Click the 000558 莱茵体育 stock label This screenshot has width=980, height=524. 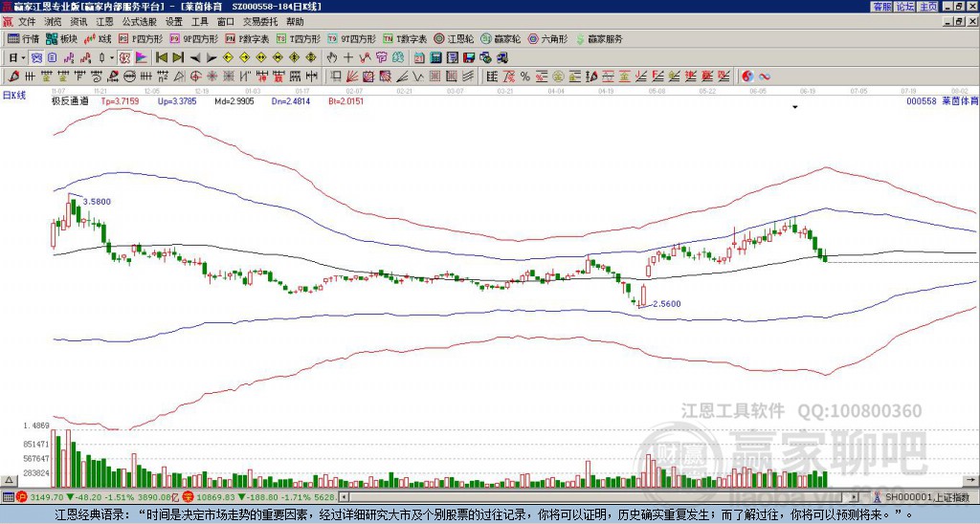tap(942, 100)
